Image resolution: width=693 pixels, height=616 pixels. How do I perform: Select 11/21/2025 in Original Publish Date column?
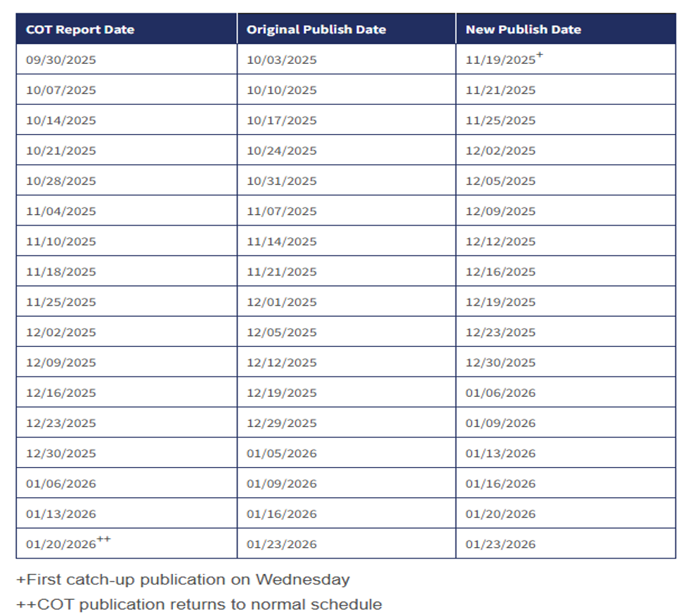click(x=282, y=272)
